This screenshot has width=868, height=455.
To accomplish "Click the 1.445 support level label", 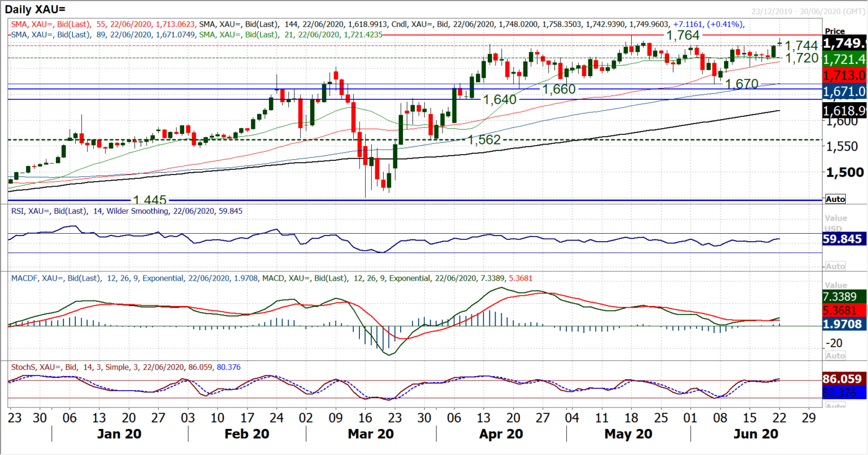I will (150, 200).
